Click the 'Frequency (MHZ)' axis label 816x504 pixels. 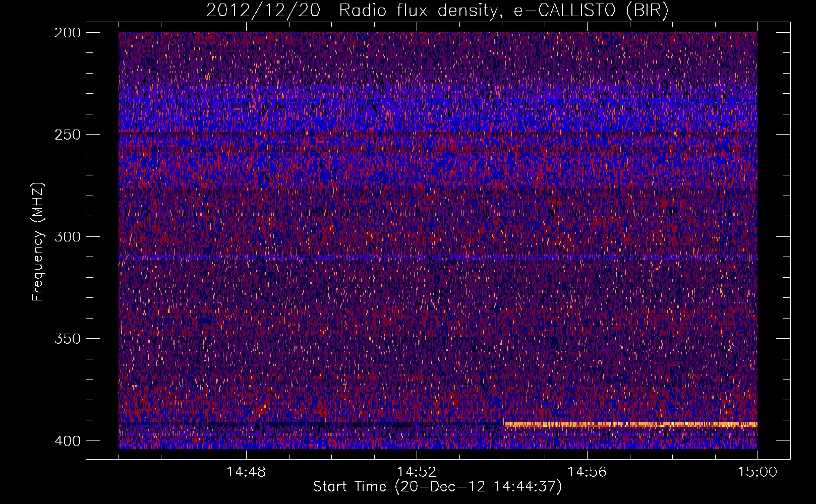click(x=38, y=241)
